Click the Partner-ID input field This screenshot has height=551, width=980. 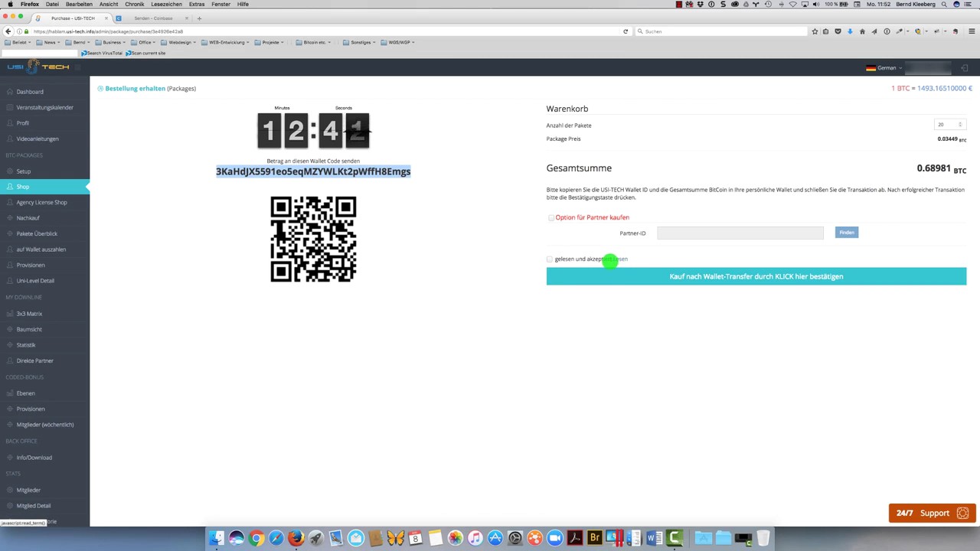740,233
